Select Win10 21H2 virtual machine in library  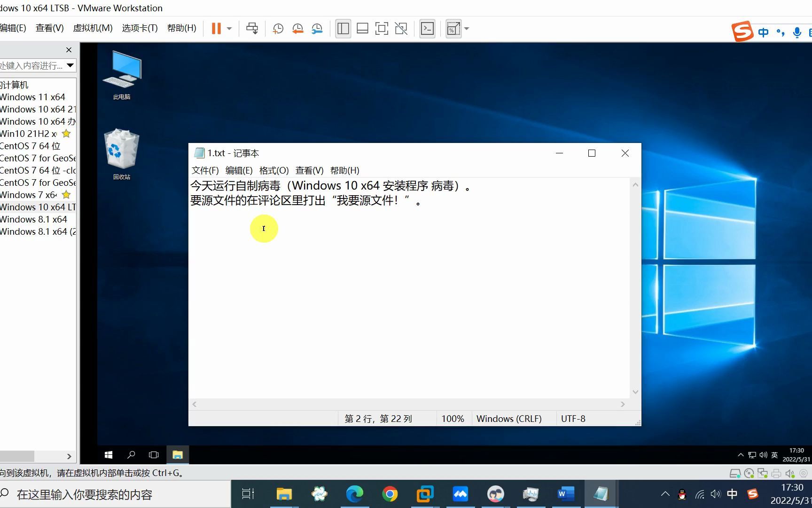(x=28, y=134)
